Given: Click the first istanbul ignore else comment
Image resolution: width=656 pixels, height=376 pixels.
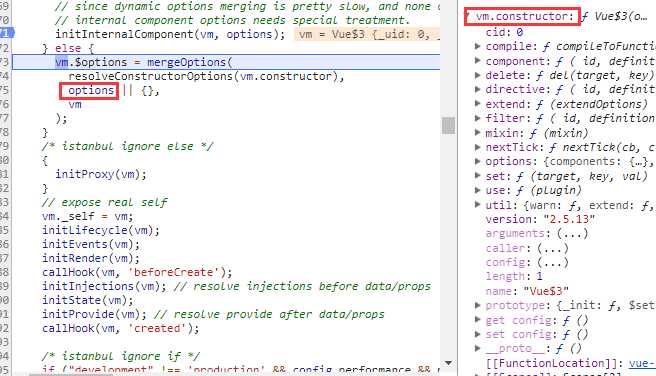Looking at the screenshot, I should pyautogui.click(x=127, y=146).
